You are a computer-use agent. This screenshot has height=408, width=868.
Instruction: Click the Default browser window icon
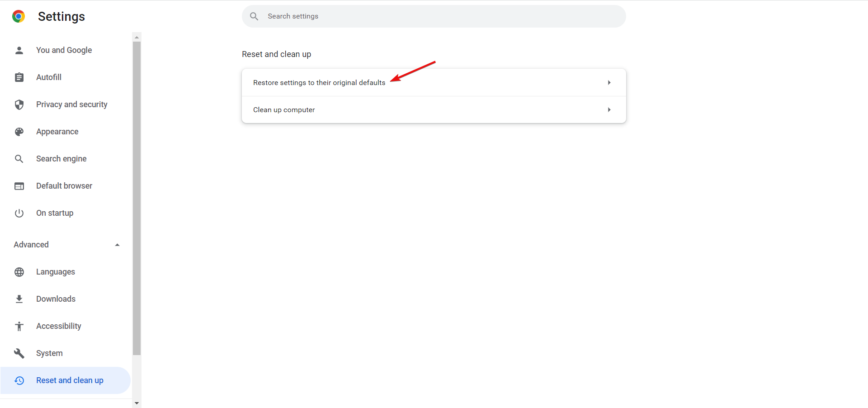19,186
